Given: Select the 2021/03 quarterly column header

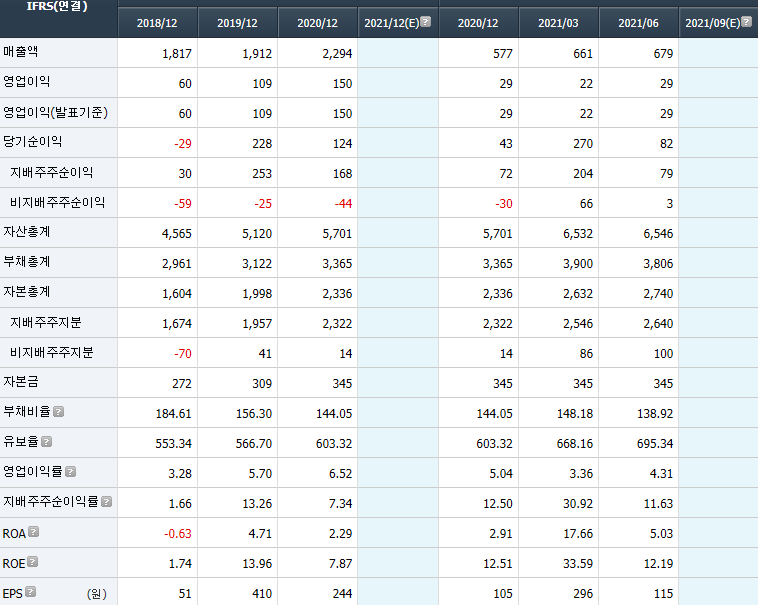Looking at the screenshot, I should 558,23.
